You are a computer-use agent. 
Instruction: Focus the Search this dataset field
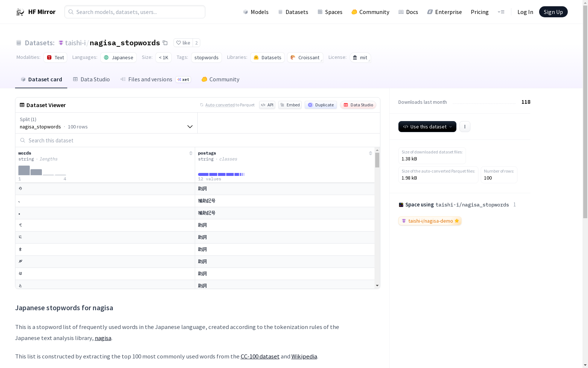pyautogui.click(x=198, y=141)
